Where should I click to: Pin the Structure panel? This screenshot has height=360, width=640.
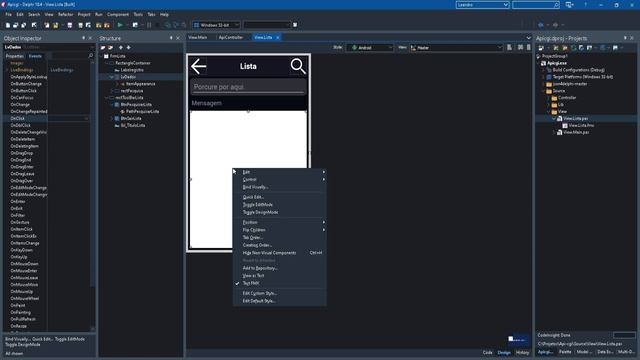click(x=171, y=38)
